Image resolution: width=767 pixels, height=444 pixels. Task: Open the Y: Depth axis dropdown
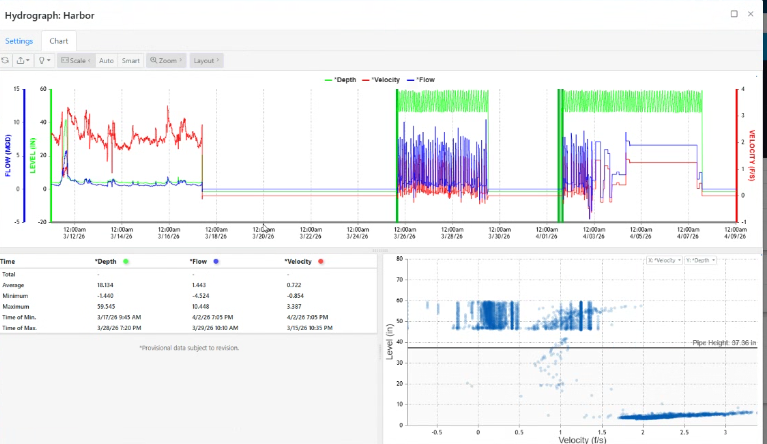click(x=699, y=260)
